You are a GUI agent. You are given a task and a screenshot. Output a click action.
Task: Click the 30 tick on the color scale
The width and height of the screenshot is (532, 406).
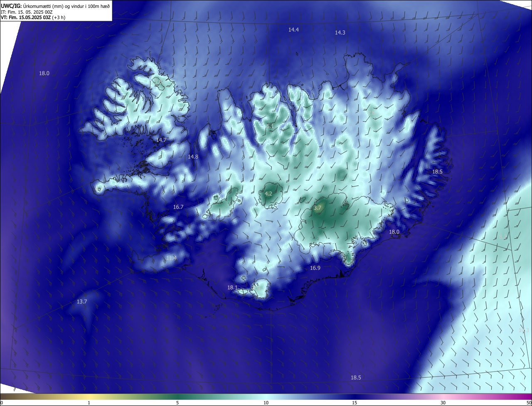click(443, 403)
